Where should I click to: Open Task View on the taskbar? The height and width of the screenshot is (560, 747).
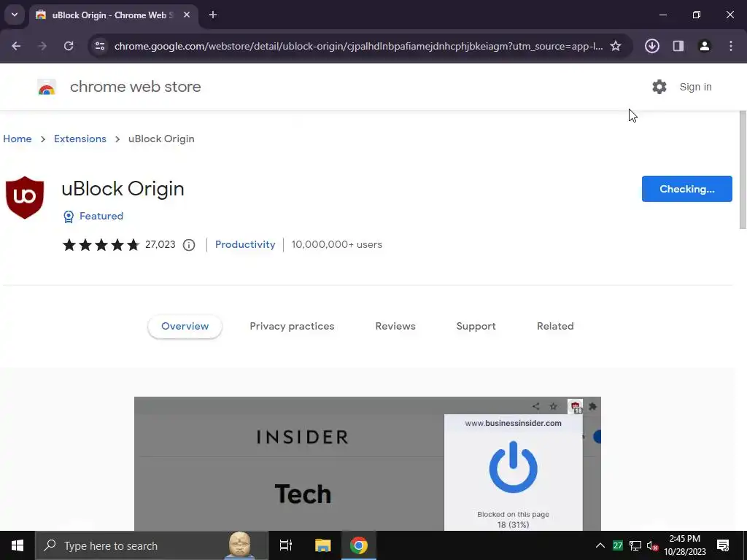click(x=286, y=545)
